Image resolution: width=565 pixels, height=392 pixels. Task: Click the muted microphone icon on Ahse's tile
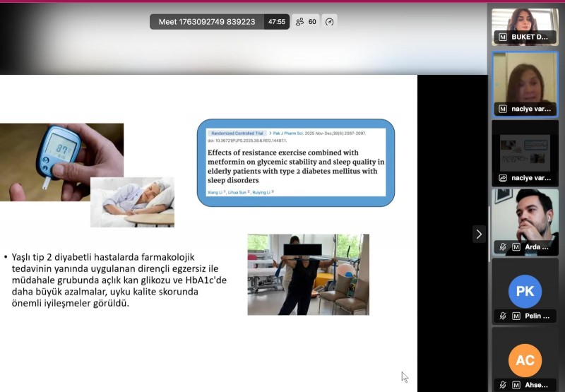tap(503, 385)
